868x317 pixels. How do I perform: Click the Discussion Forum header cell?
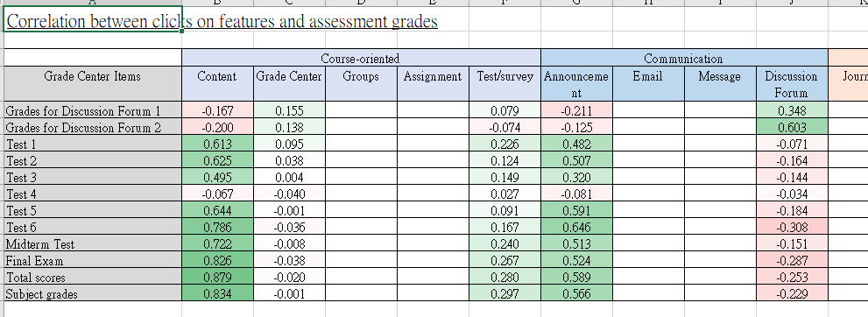coord(792,83)
